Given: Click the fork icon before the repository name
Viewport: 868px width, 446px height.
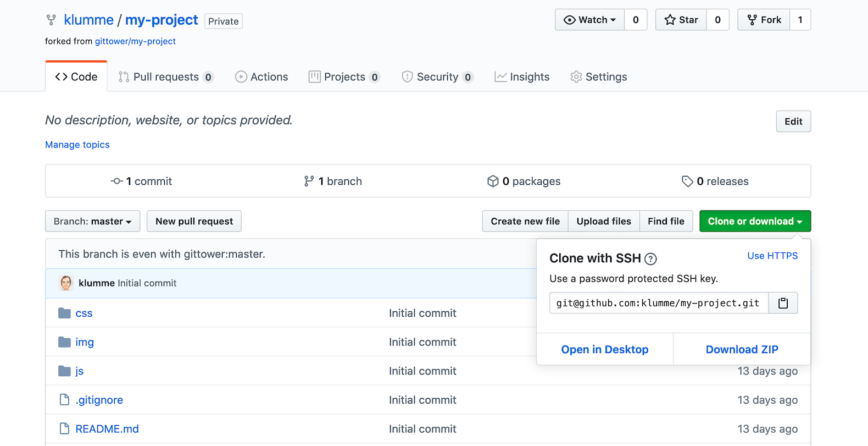Looking at the screenshot, I should (51, 20).
